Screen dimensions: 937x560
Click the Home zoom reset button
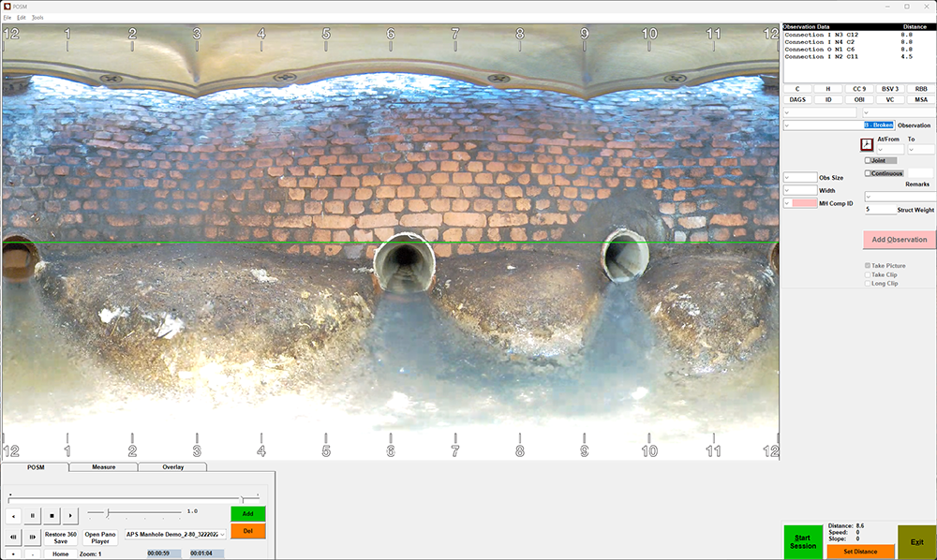click(60, 554)
